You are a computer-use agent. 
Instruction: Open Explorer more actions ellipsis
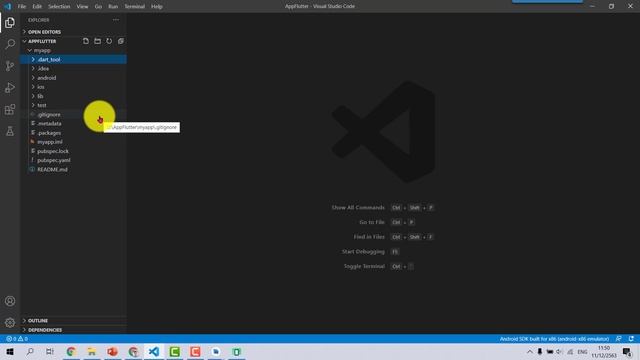pos(116,20)
